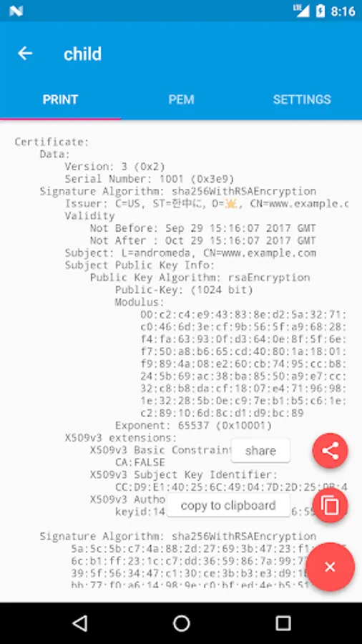Tap the Android home circle button

tap(181, 623)
